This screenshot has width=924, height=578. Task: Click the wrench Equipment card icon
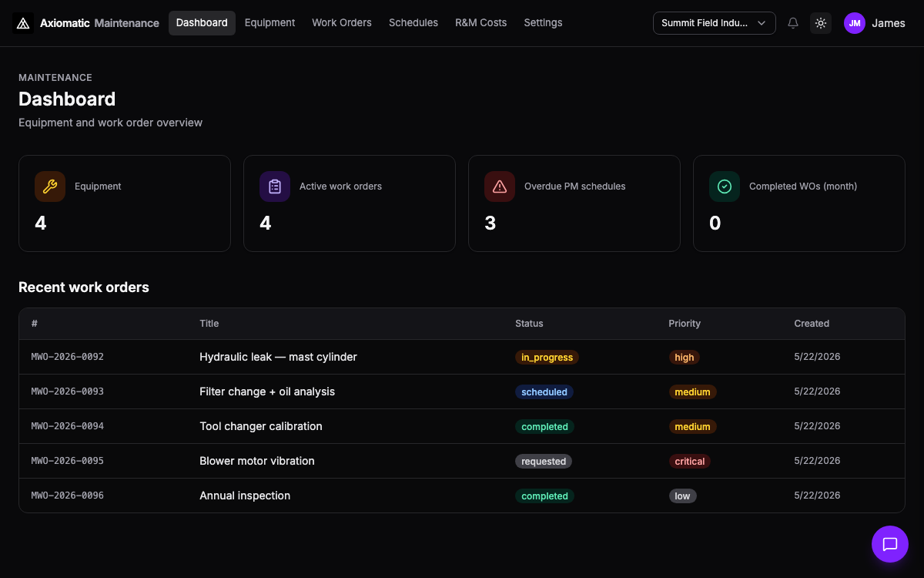(x=50, y=187)
